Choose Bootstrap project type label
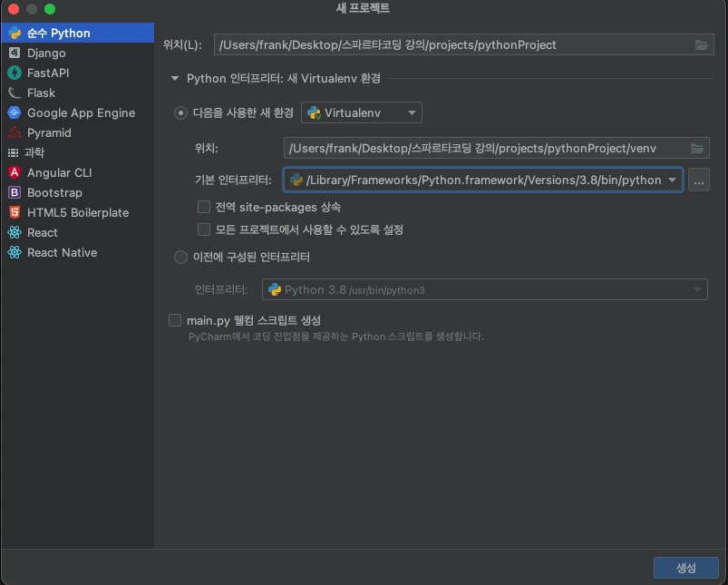728x585 pixels. [x=54, y=192]
